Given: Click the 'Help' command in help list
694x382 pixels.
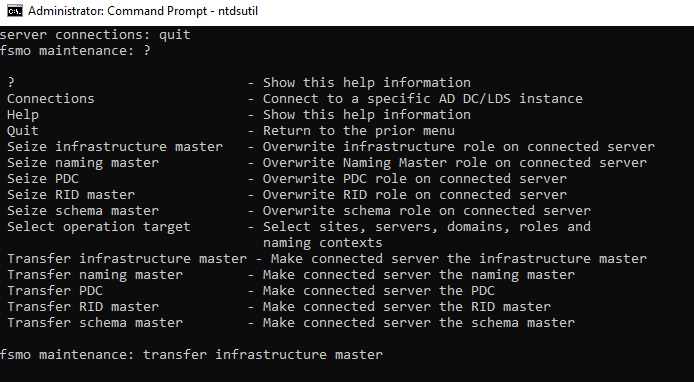Looking at the screenshot, I should click(x=23, y=115).
